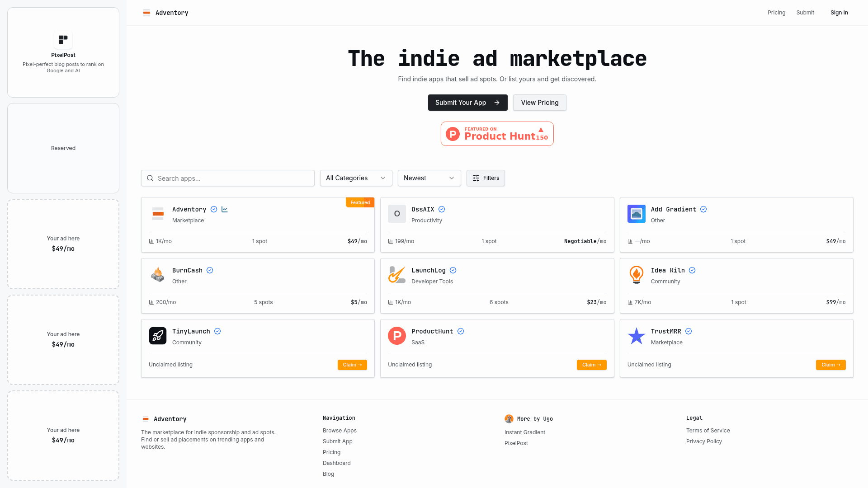Click the Adventory logo in the header
Image resolution: width=868 pixels, height=488 pixels.
[146, 13]
